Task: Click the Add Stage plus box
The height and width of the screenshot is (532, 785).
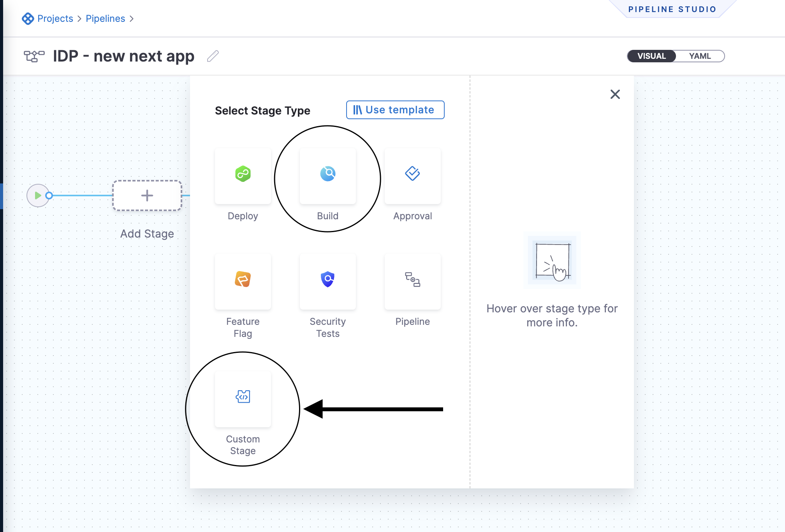Action: (147, 196)
